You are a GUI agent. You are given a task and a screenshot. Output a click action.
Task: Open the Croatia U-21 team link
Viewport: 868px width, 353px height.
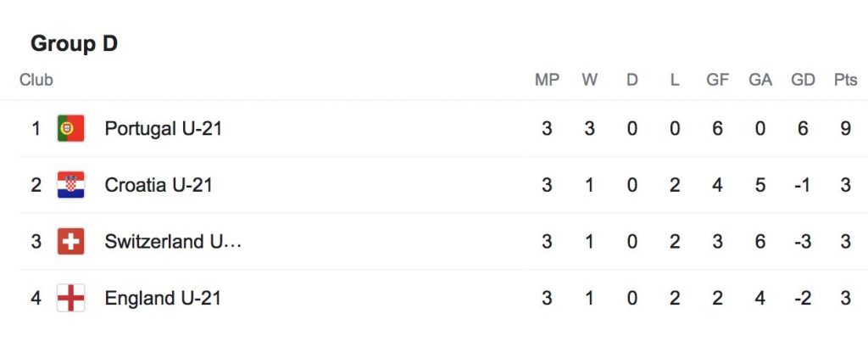tap(159, 185)
